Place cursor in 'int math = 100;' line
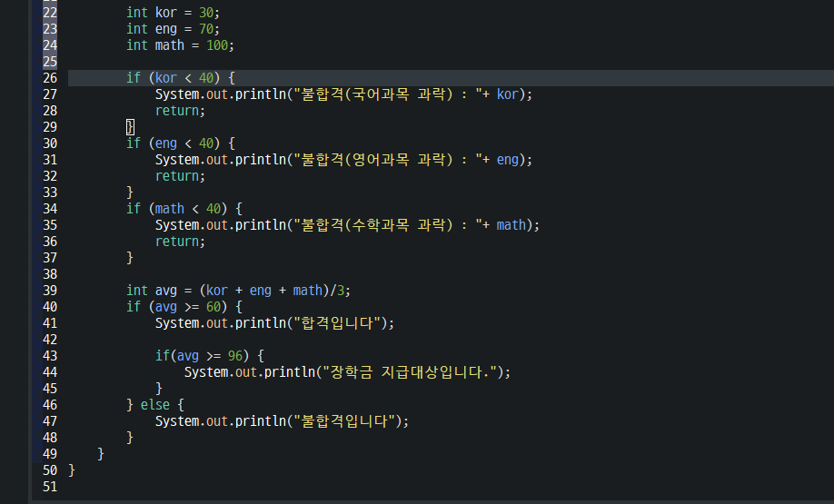This screenshot has height=504, width=834. 180,45
